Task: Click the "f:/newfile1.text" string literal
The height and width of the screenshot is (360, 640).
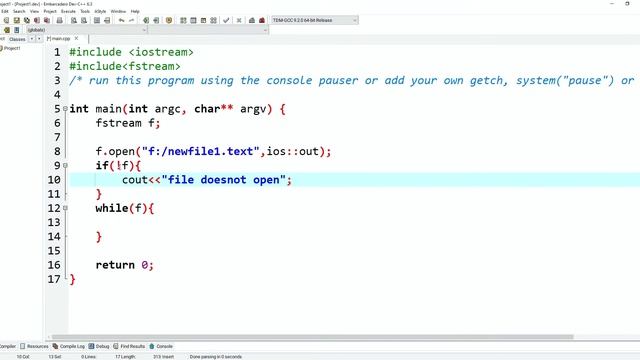Action: point(200,151)
